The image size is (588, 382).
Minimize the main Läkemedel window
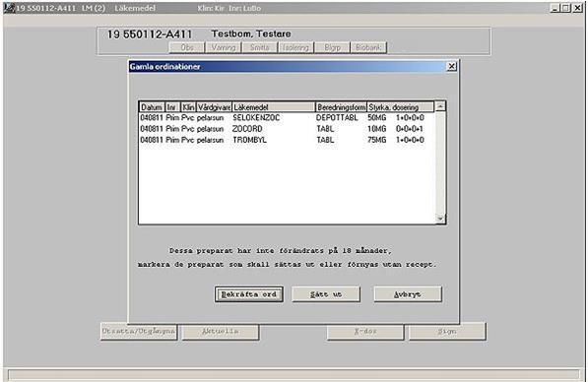pos(555,8)
